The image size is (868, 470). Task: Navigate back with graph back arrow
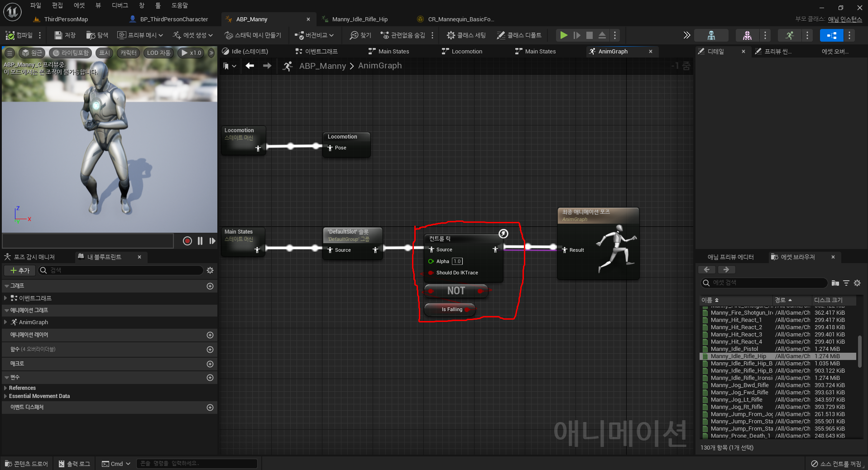[249, 66]
